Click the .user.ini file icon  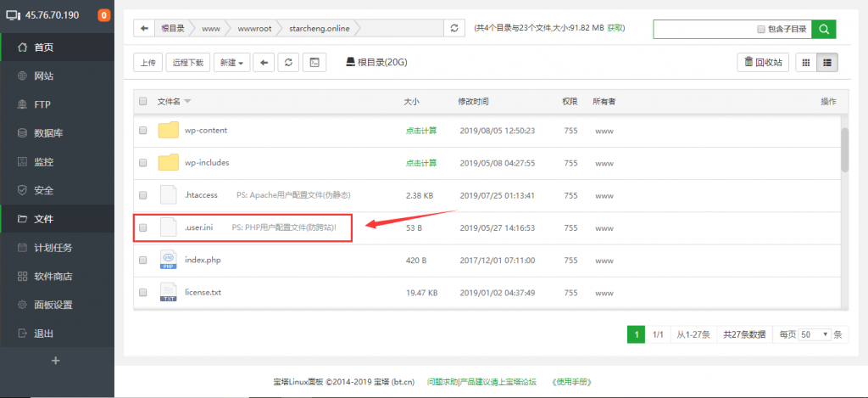click(x=169, y=227)
